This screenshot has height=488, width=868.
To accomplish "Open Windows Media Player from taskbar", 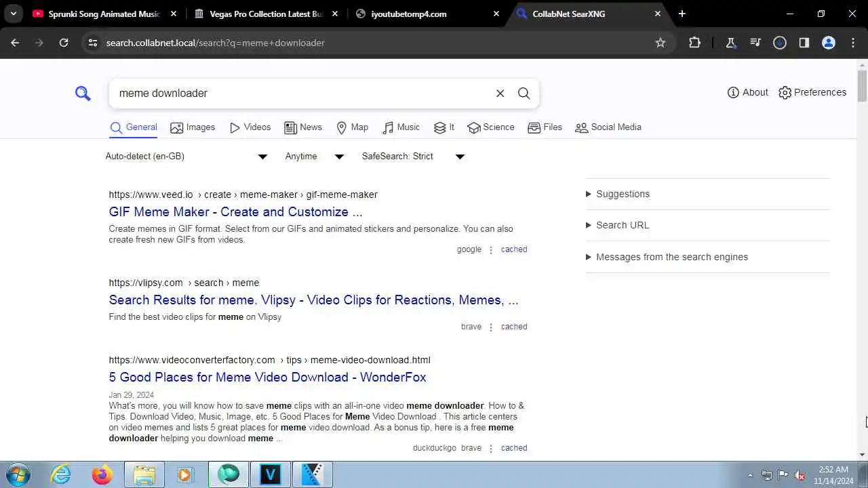I will [185, 474].
